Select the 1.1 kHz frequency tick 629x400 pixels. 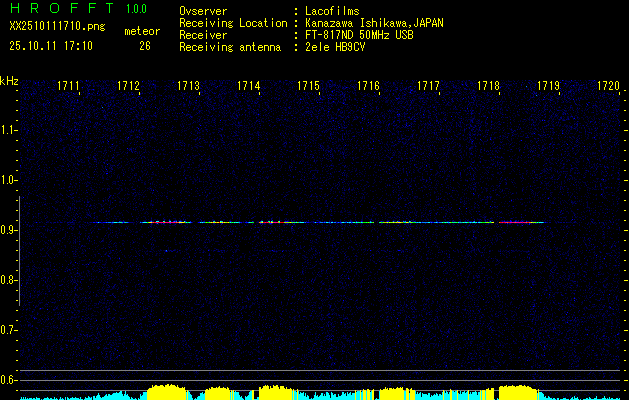[x=9, y=130]
